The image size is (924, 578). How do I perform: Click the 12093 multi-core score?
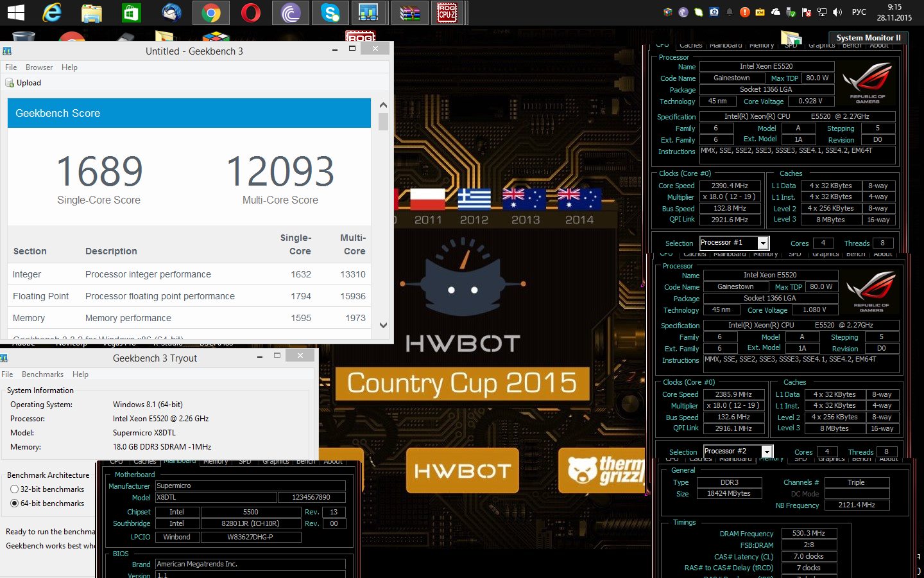280,171
